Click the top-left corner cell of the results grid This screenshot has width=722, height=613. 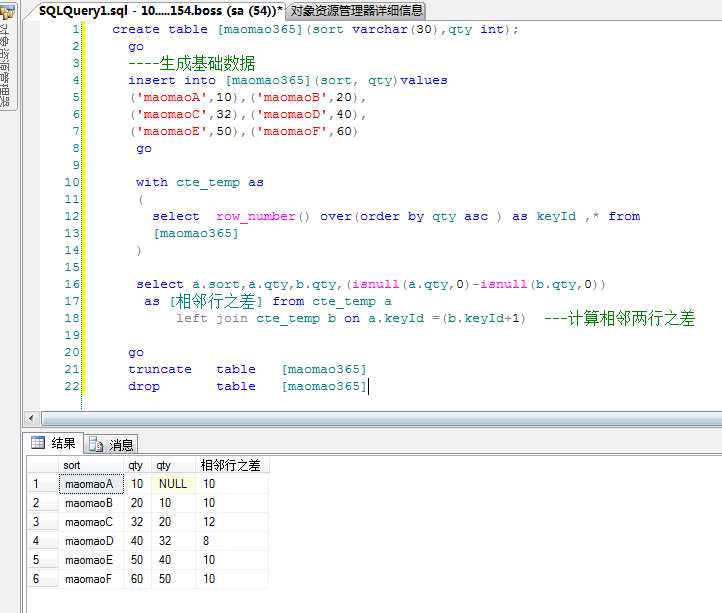(43, 465)
